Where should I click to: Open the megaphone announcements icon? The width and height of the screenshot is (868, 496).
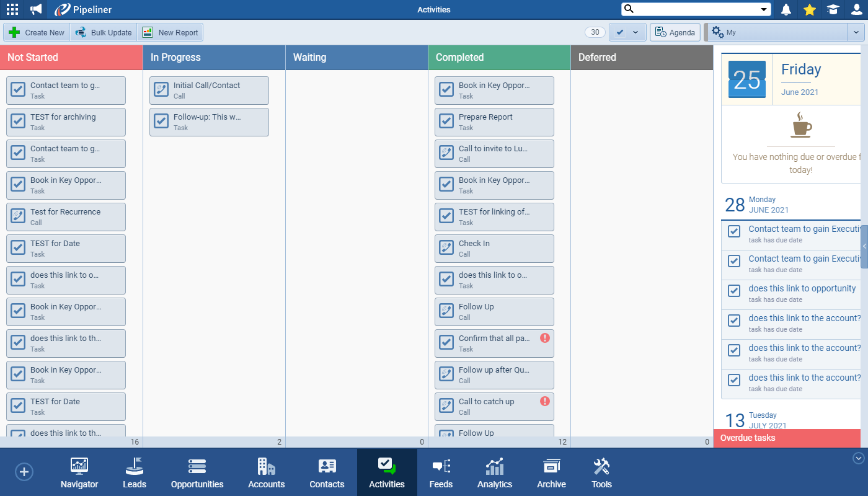[x=34, y=9]
